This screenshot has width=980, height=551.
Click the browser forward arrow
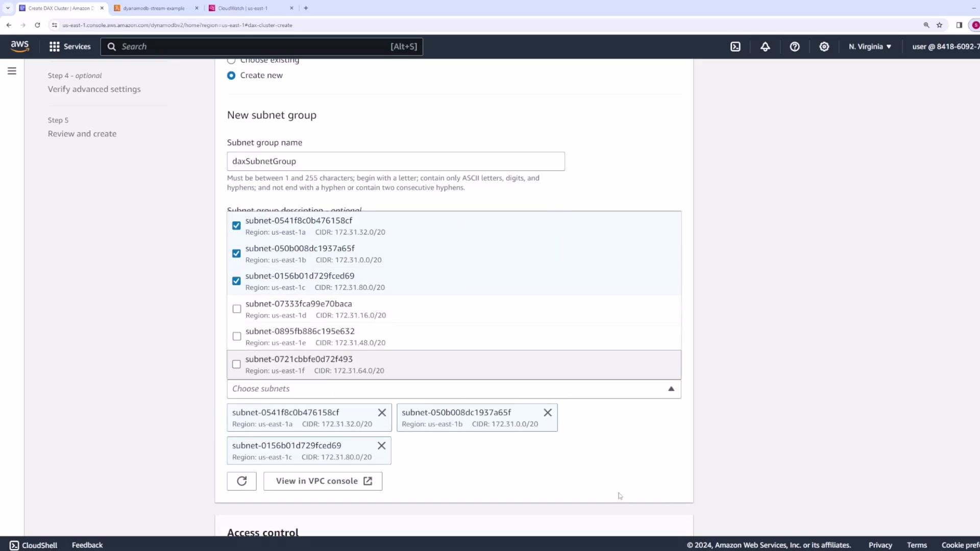pyautogui.click(x=23, y=25)
